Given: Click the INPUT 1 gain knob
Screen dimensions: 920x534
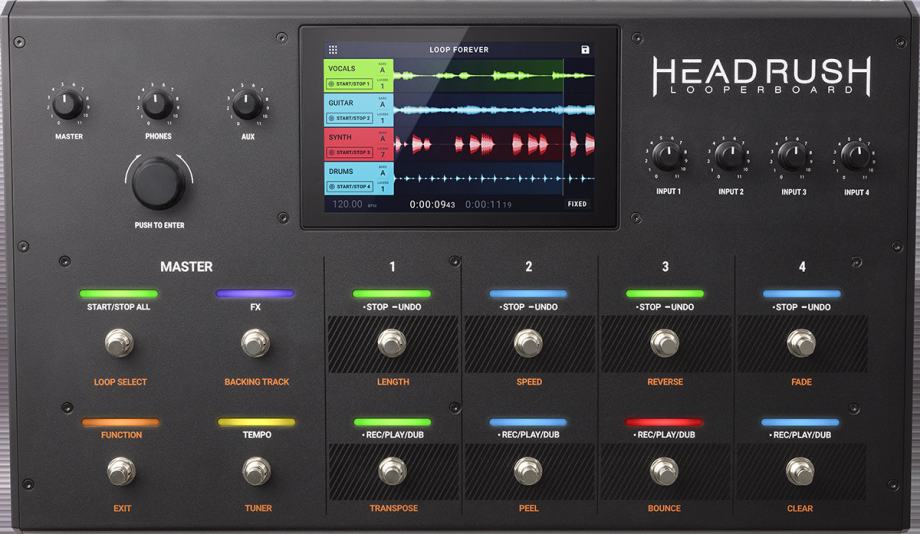Looking at the screenshot, I should tap(667, 156).
